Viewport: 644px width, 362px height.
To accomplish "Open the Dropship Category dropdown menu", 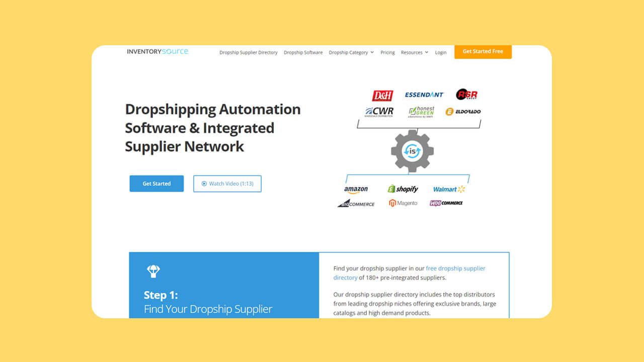I will (351, 52).
